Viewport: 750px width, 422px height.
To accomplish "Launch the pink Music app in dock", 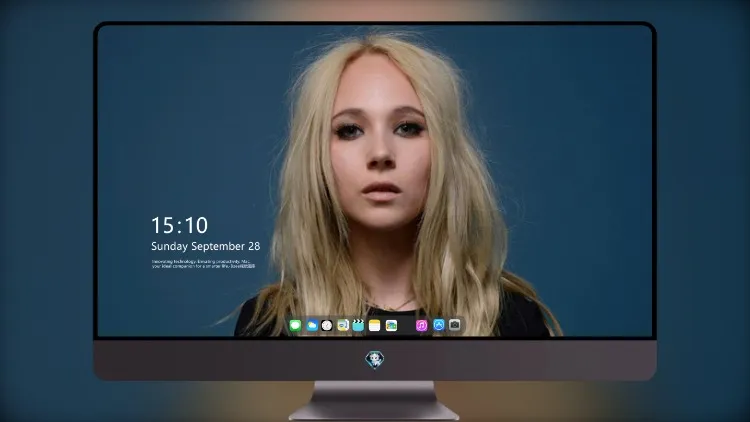I will click(421, 325).
